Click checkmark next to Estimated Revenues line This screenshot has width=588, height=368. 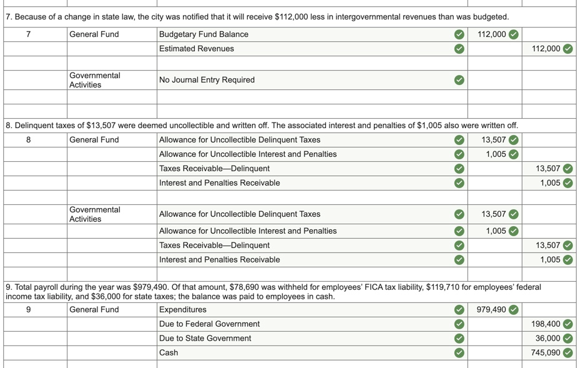click(459, 48)
